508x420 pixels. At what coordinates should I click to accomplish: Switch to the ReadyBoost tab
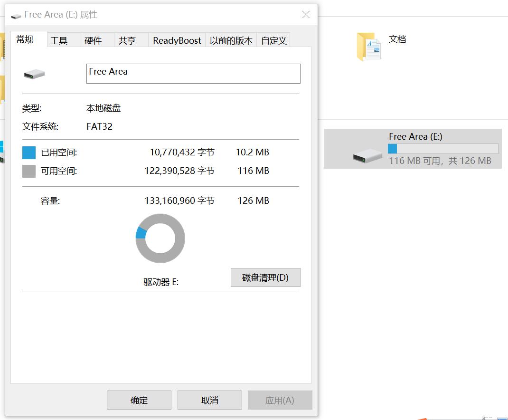pyautogui.click(x=177, y=40)
